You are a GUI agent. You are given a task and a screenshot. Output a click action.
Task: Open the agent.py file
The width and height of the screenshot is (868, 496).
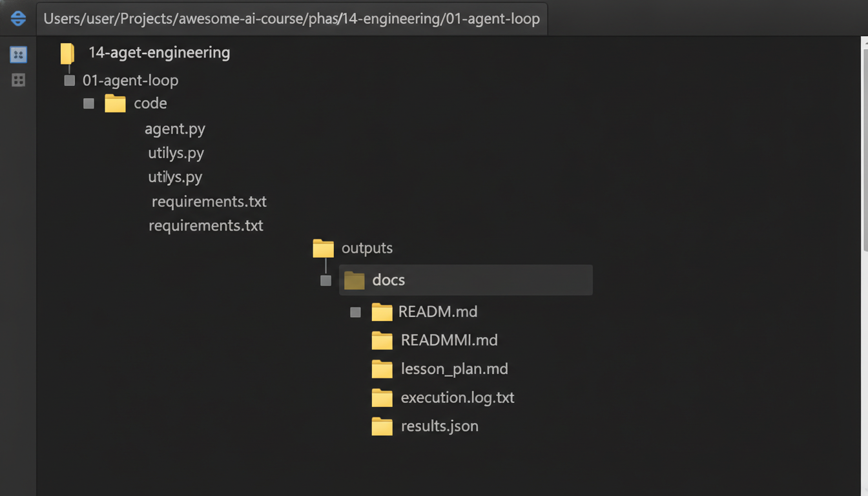pyautogui.click(x=175, y=129)
